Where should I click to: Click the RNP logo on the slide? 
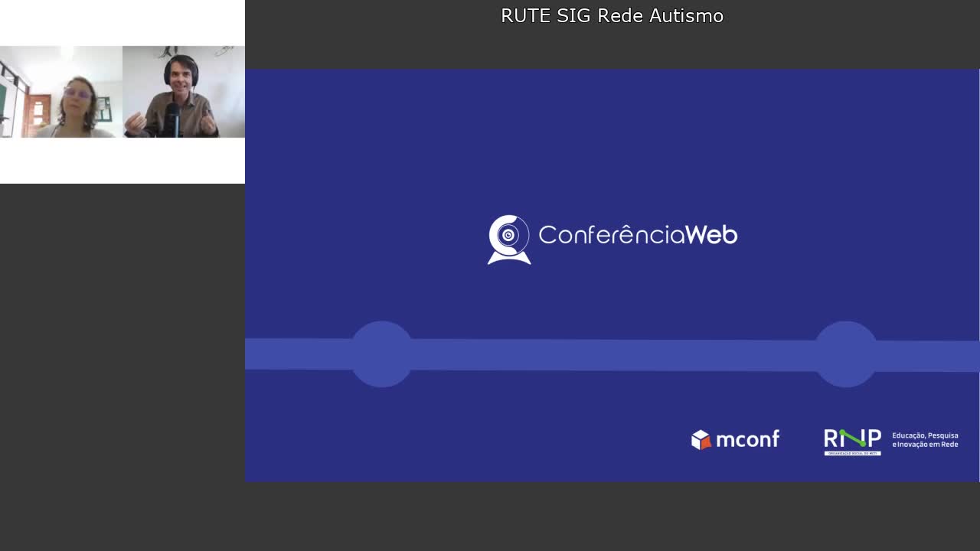pyautogui.click(x=852, y=442)
